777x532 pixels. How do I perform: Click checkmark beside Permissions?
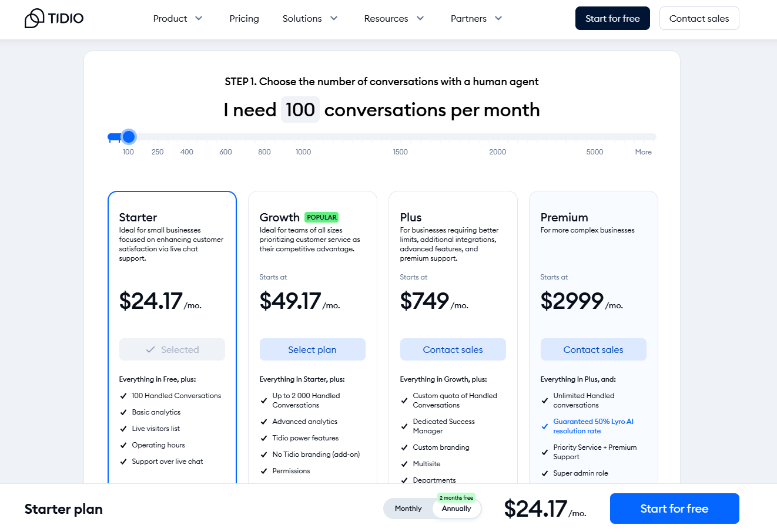pos(264,471)
